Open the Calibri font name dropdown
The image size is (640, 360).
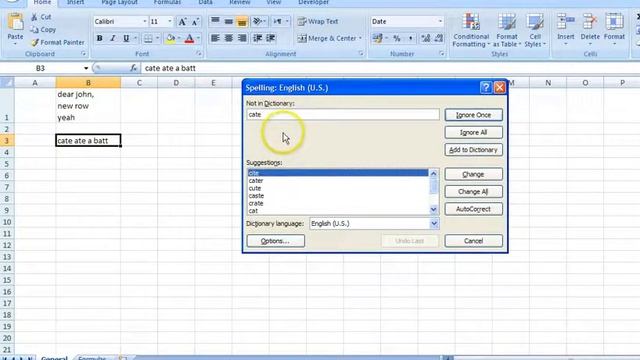[x=144, y=22]
